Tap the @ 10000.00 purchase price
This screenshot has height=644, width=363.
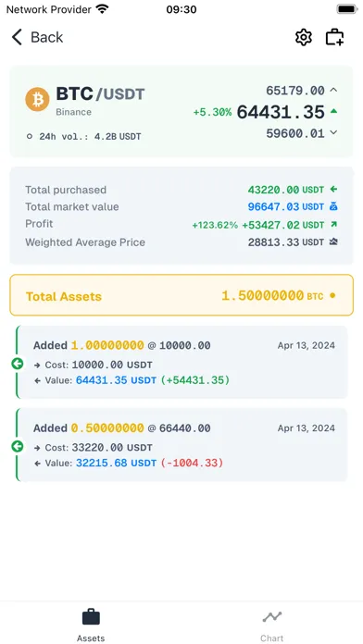pos(180,345)
